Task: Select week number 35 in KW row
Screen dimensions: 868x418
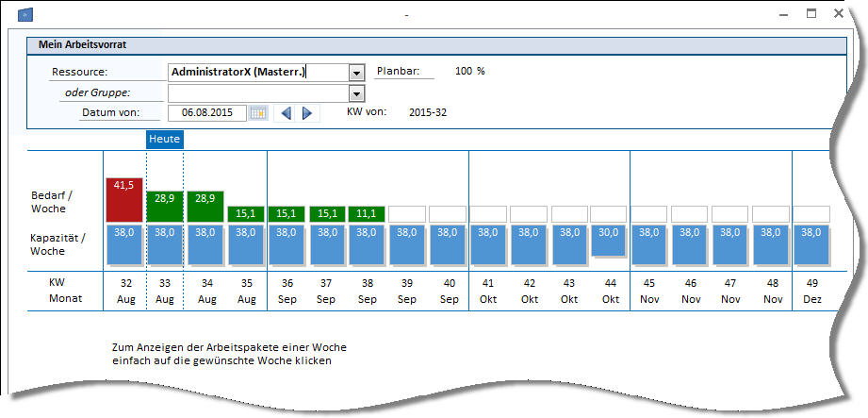Action: 247,283
